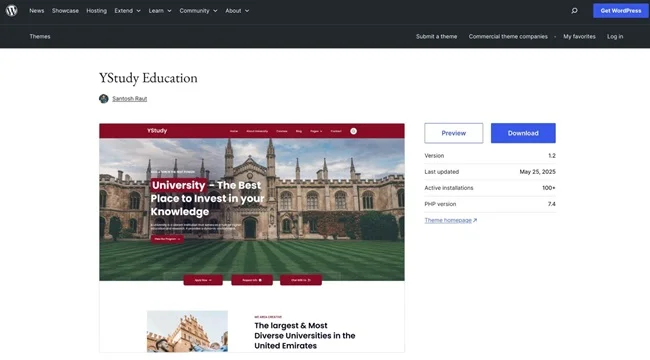
Task: Click the external link arrow beside Theme homepage
Action: [x=475, y=220]
